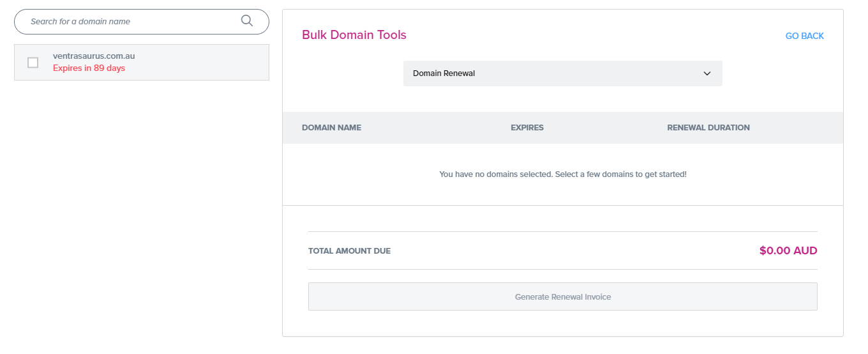868x354 pixels.
Task: Click the $0.00 AUD total amount
Action: point(788,250)
